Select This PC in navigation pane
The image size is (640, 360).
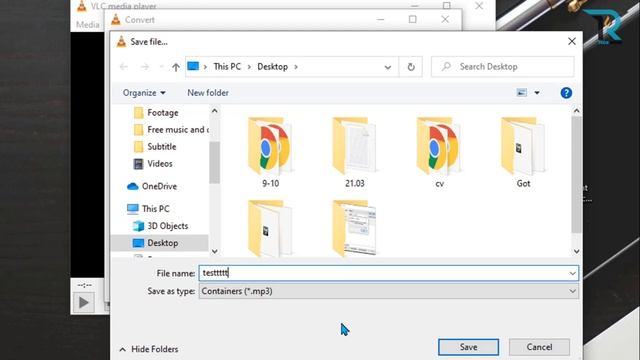click(x=148, y=209)
